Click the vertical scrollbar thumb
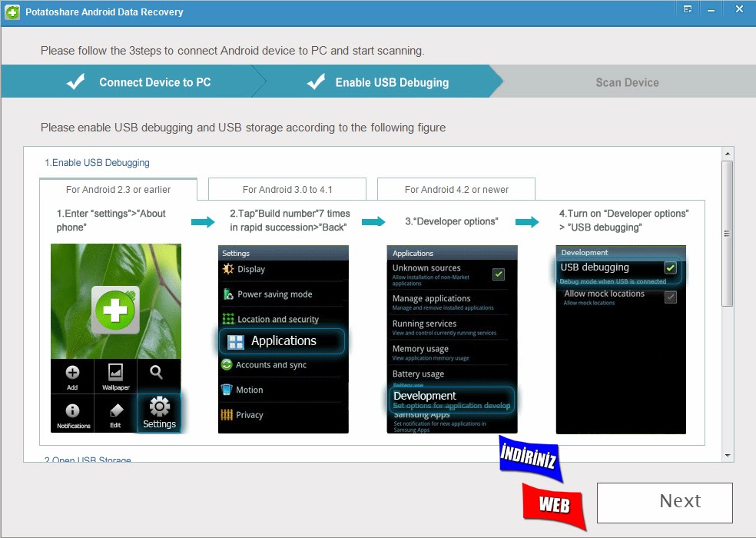This screenshot has width=756, height=538. coord(727,234)
